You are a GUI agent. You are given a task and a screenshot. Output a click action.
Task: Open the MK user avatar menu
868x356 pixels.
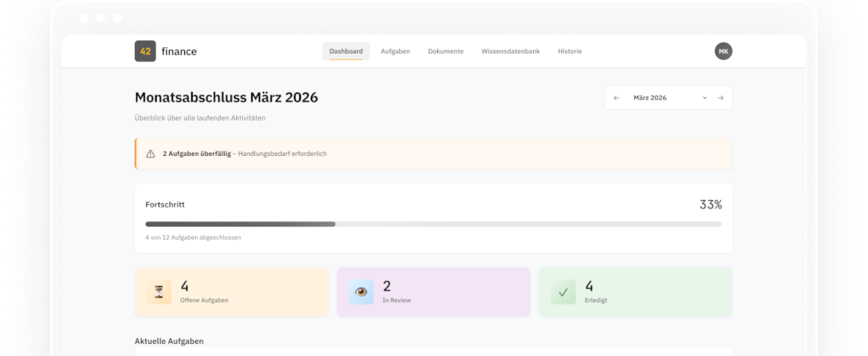[x=723, y=51]
